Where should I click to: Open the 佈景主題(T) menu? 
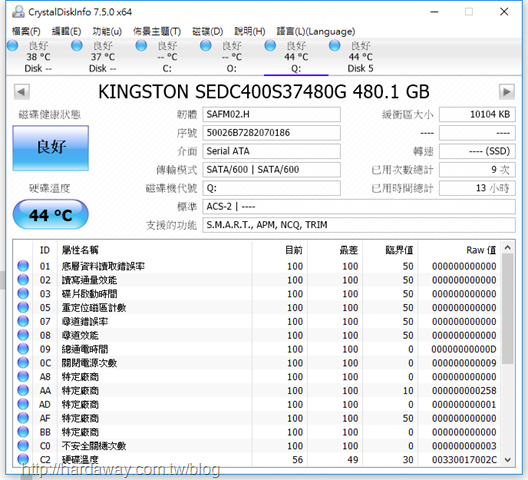(157, 32)
